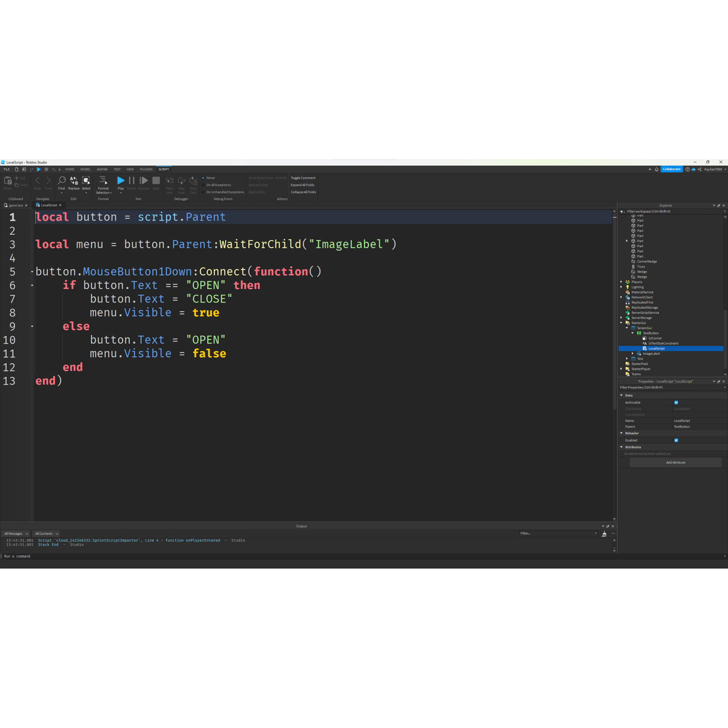Switch to the MODEL ribbon tab
This screenshot has width=728, height=728.
(x=85, y=169)
